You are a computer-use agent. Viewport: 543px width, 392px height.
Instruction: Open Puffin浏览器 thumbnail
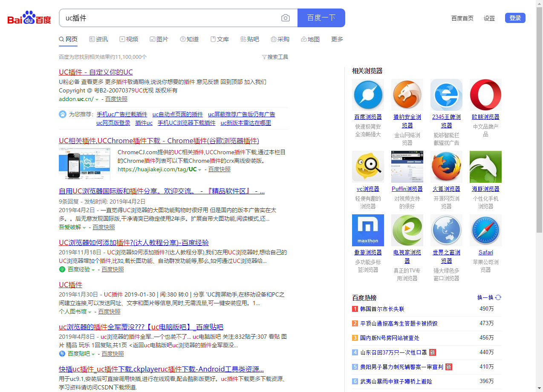pyautogui.click(x=407, y=167)
